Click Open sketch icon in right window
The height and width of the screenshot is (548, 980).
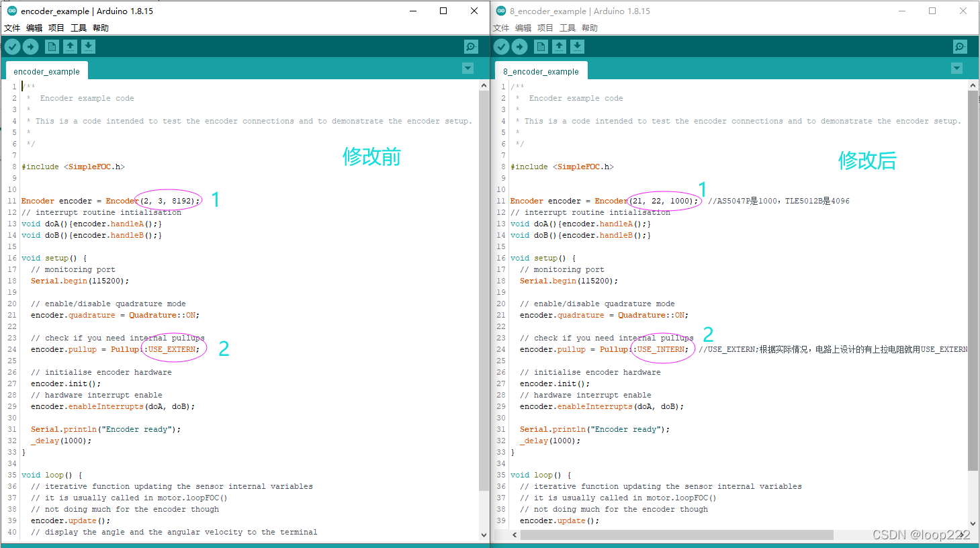tap(560, 46)
